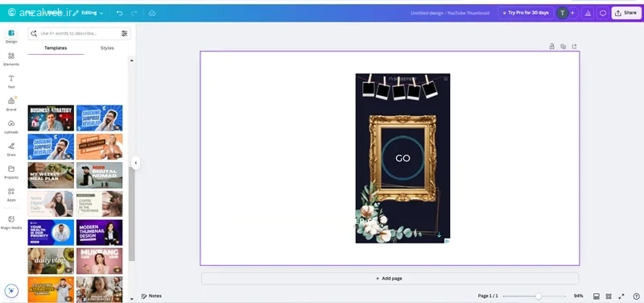
Task: Open the analytics insights chart icon
Action: click(x=588, y=13)
